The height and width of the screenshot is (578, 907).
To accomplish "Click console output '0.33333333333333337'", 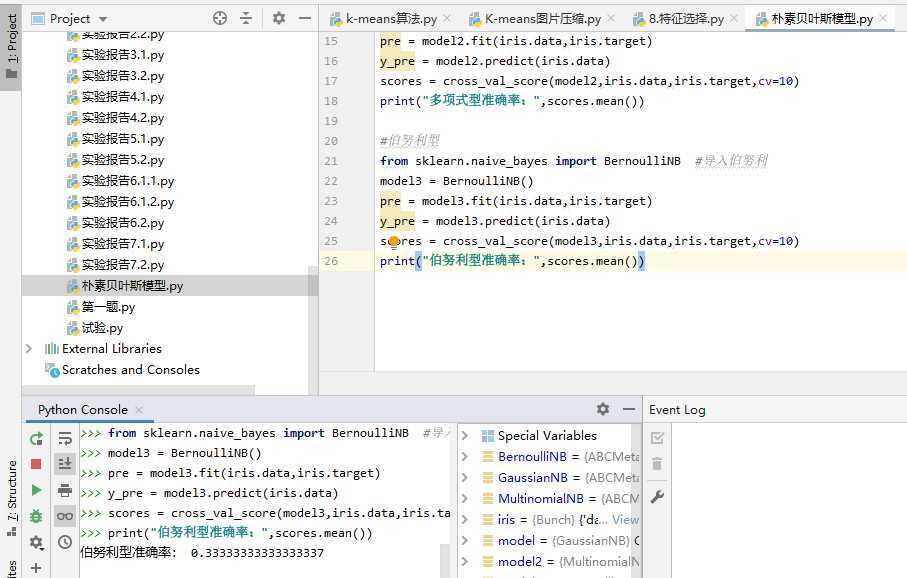I will point(257,553).
